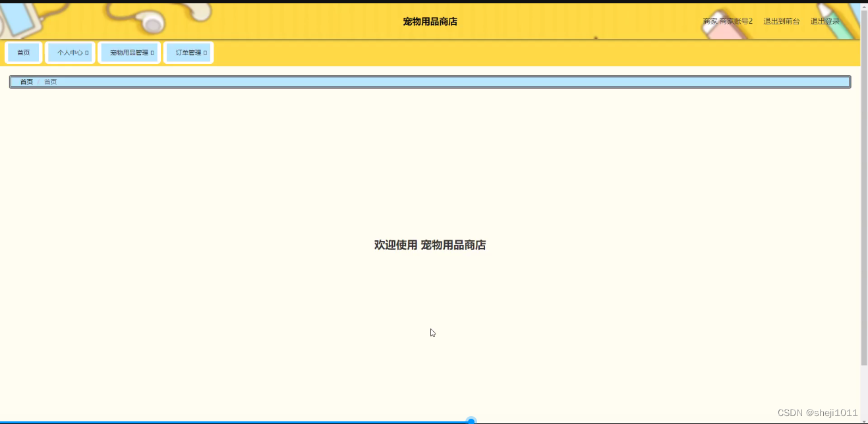The height and width of the screenshot is (424, 868).
Task: Expand the 宠物用品管理 navigation dropdown
Action: [x=129, y=52]
